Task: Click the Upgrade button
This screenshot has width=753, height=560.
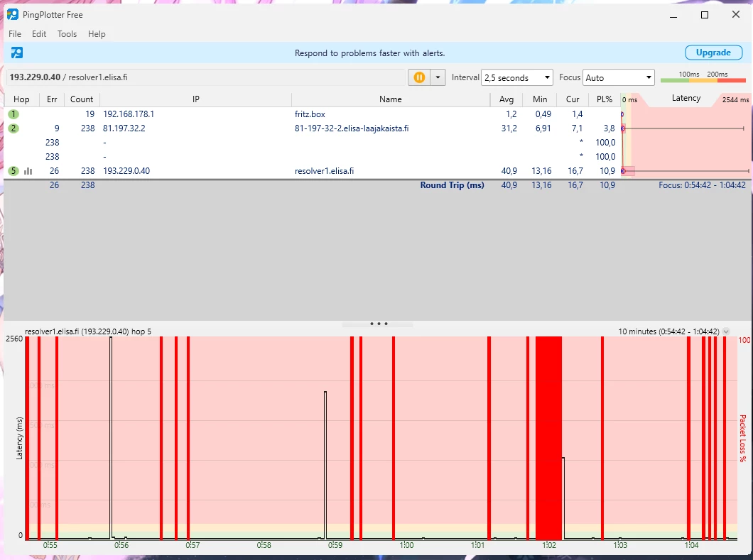Action: coord(713,53)
